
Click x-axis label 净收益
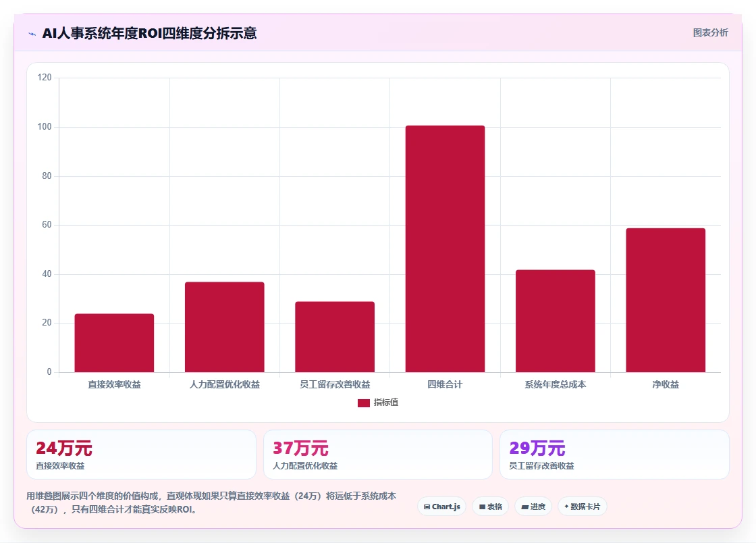[666, 384]
